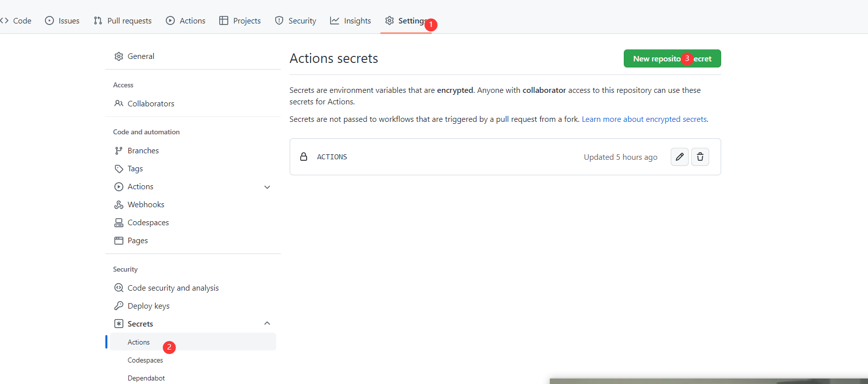Click the gear icon next to General
This screenshot has height=384, width=868.
(x=119, y=56)
